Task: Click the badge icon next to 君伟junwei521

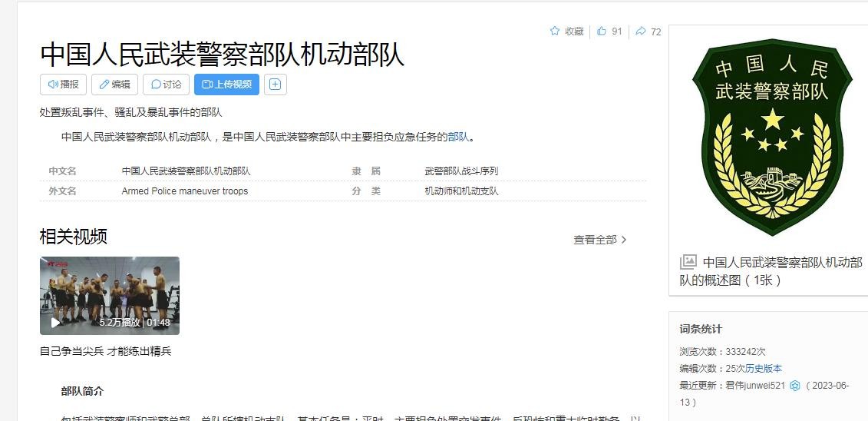Action: click(795, 386)
